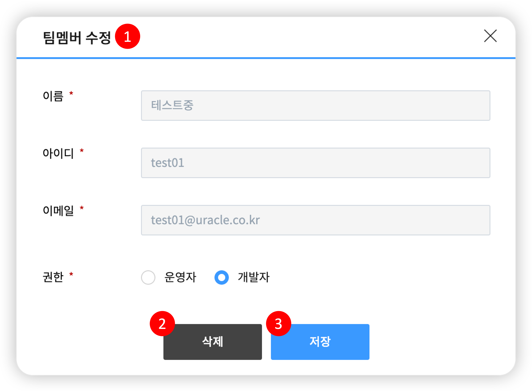The width and height of the screenshot is (532, 392).
Task: Focus the 이름 field showing 테스트중
Action: pyautogui.click(x=315, y=105)
